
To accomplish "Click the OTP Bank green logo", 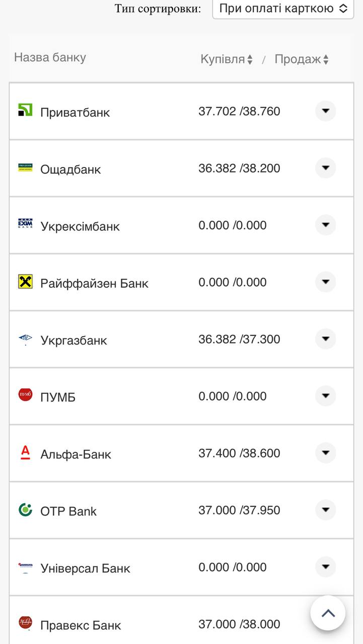I will [x=25, y=510].
